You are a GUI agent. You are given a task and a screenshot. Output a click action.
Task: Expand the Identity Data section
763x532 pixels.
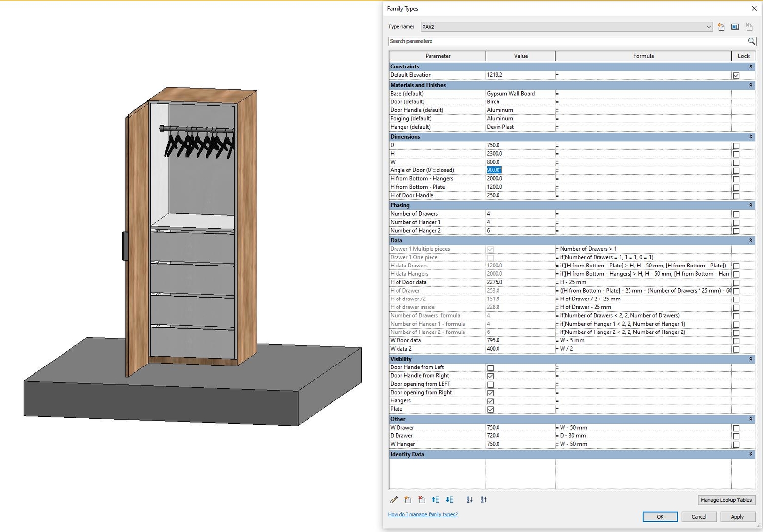[750, 454]
